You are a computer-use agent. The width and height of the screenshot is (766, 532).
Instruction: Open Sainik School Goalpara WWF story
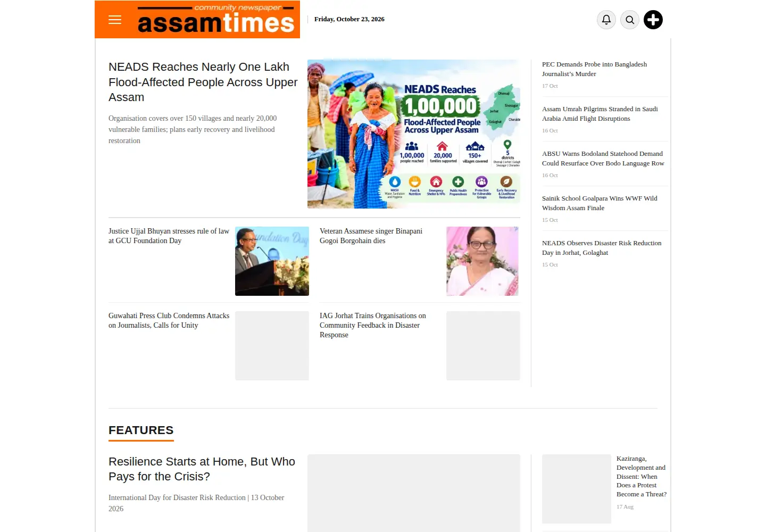click(600, 203)
